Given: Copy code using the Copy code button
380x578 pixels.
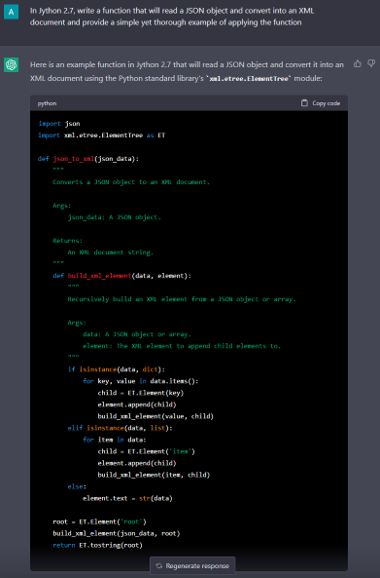Looking at the screenshot, I should click(320, 103).
